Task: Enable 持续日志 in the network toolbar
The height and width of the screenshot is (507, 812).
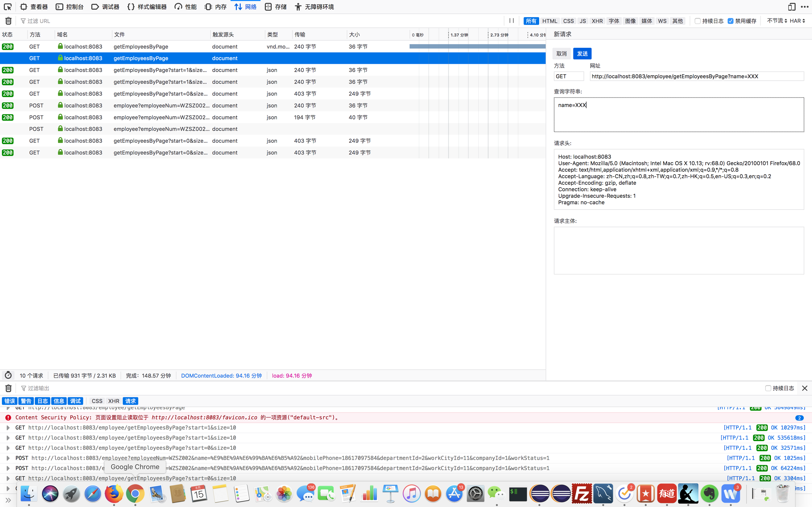Action: click(697, 21)
